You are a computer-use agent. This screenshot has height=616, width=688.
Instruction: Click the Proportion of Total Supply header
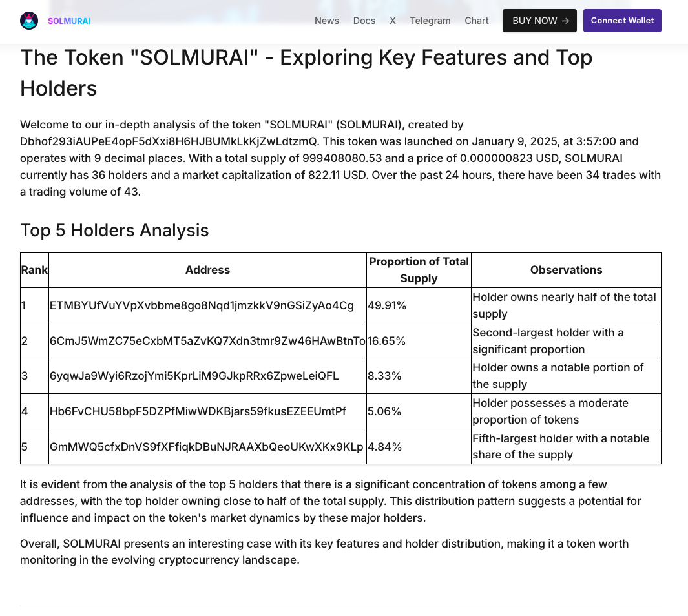[x=419, y=270]
